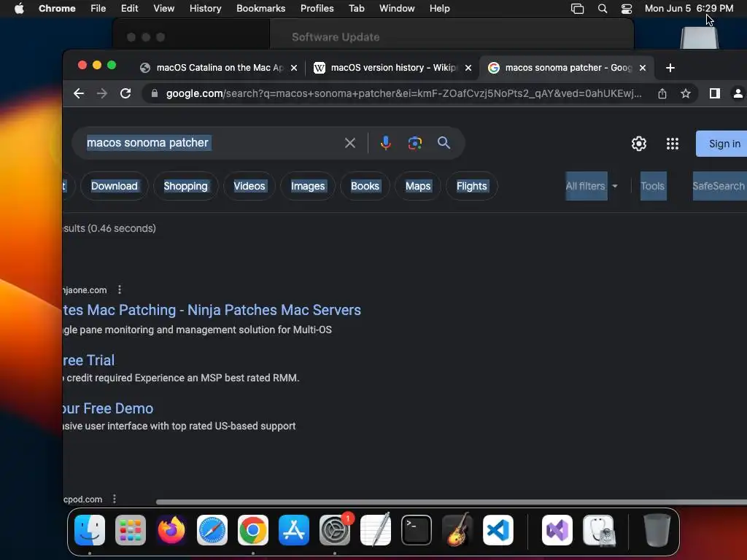The image size is (747, 560).
Task: Select the Images filter chip
Action: (x=308, y=186)
